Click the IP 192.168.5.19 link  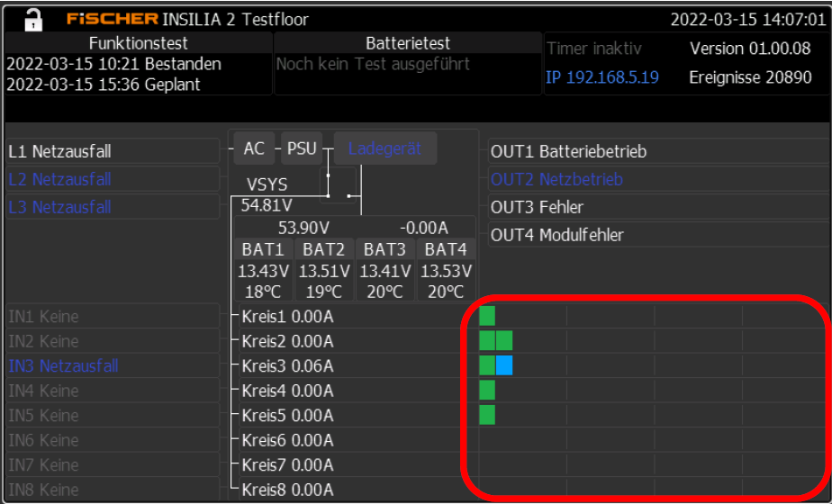pyautogui.click(x=602, y=77)
